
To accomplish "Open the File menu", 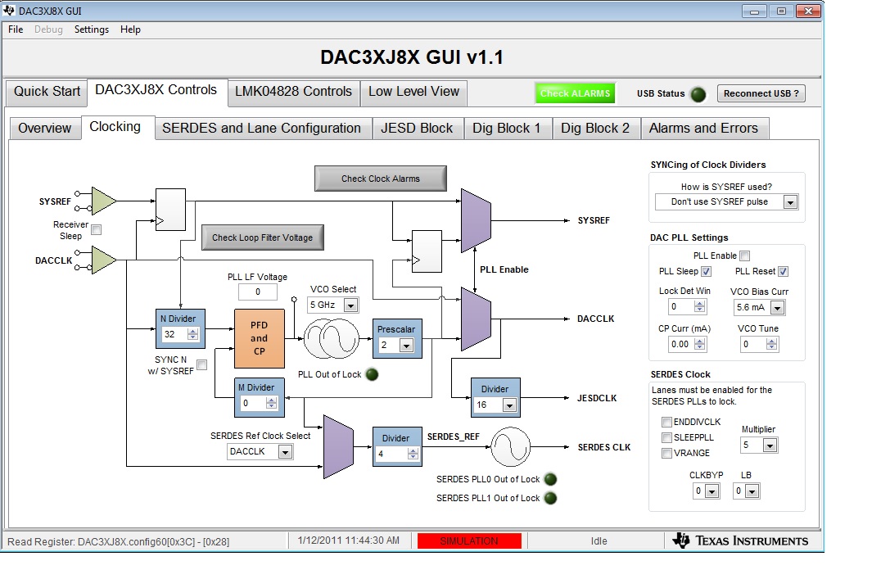I will point(16,29).
